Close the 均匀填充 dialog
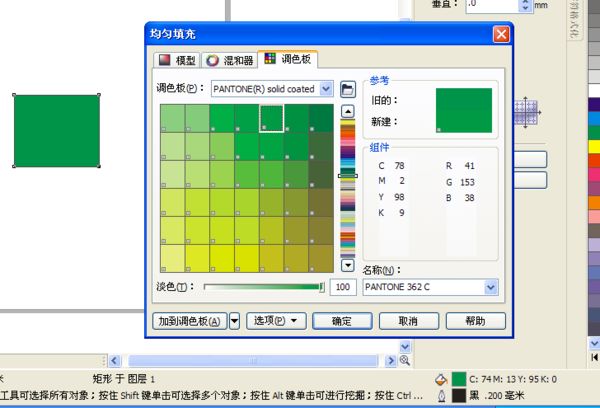600x408 pixels. point(501,34)
